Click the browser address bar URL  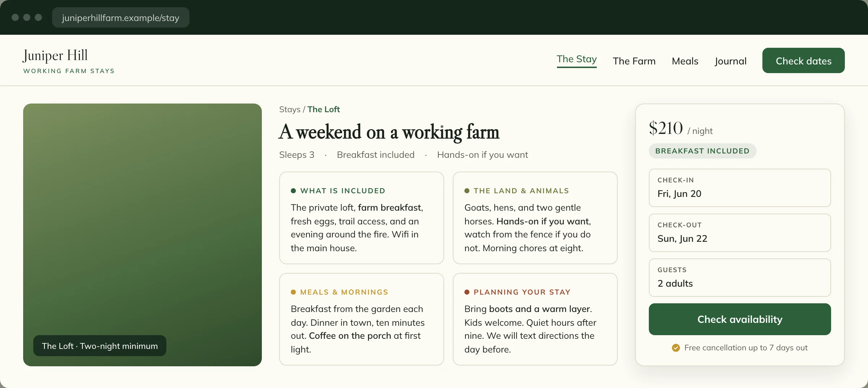click(120, 18)
